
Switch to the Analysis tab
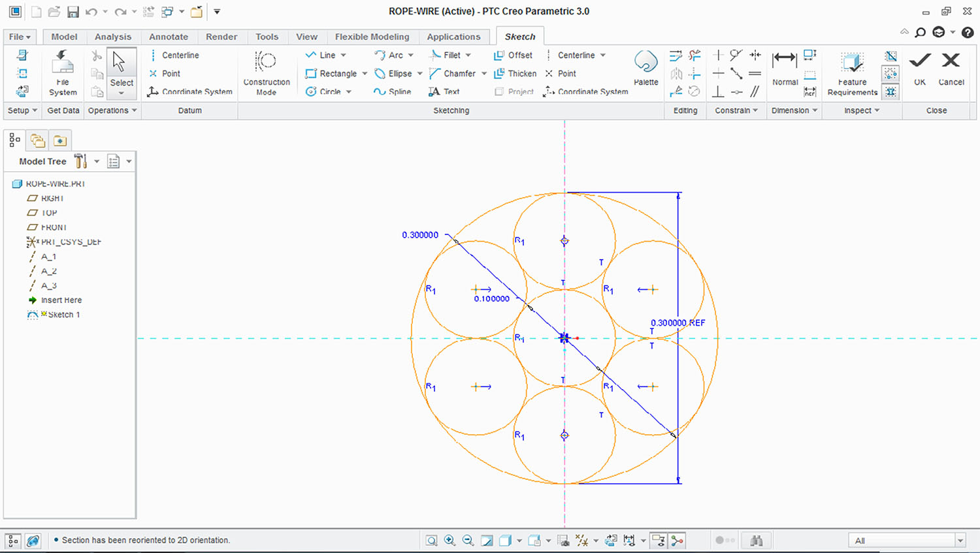pyautogui.click(x=113, y=37)
